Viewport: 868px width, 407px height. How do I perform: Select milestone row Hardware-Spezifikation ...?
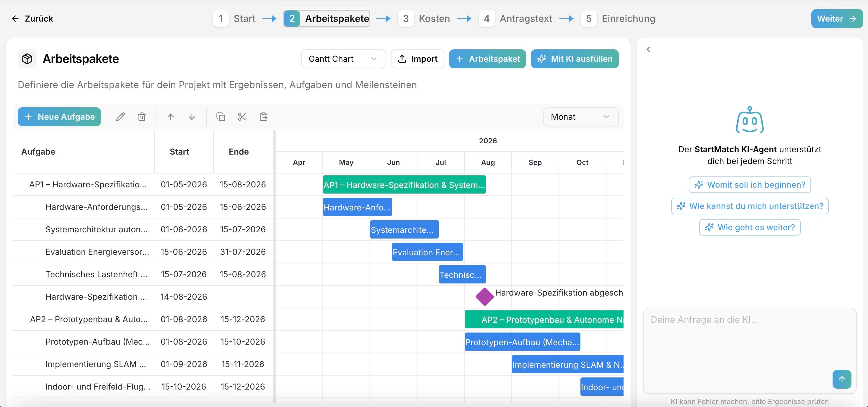click(143, 297)
